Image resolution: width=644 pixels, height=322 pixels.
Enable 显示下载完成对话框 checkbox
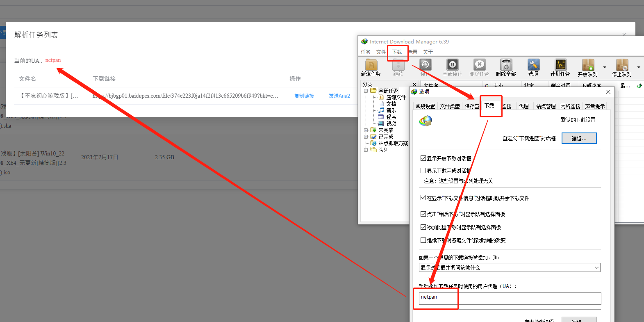click(423, 171)
